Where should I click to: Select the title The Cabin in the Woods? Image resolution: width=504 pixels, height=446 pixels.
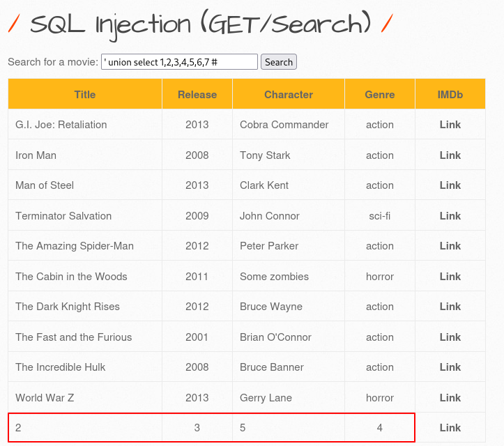71,277
